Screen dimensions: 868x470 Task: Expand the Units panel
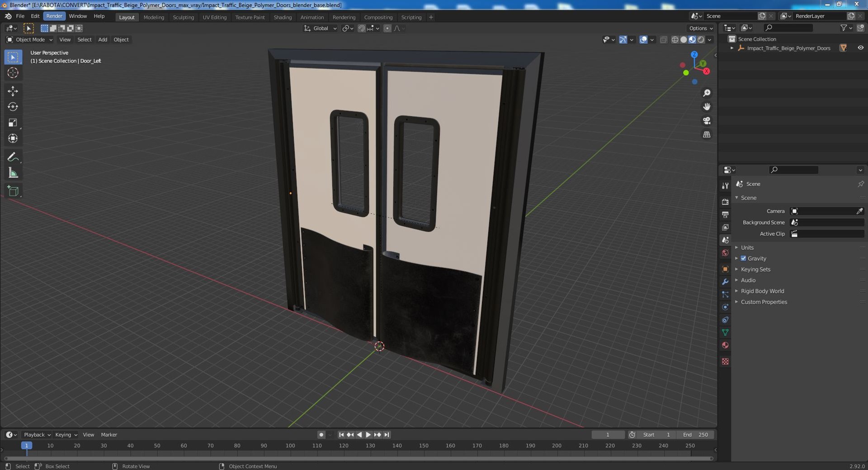(747, 247)
